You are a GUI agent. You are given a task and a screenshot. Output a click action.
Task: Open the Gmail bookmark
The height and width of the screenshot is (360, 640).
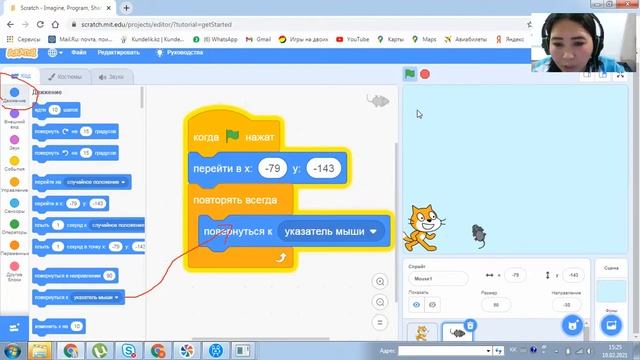point(258,39)
